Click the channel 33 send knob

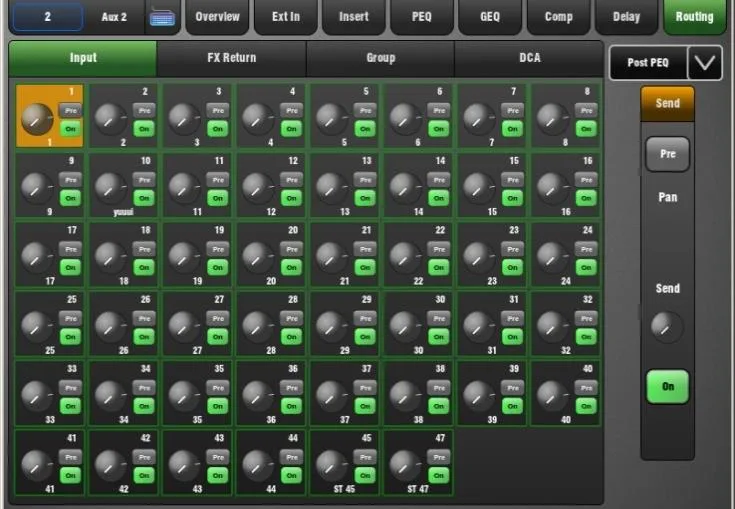click(37, 397)
